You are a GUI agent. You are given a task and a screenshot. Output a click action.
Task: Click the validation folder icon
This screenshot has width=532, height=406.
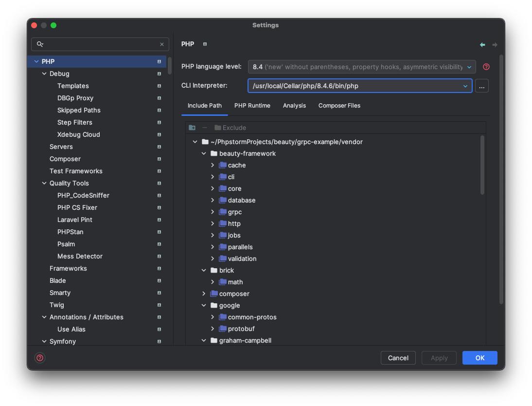click(223, 258)
